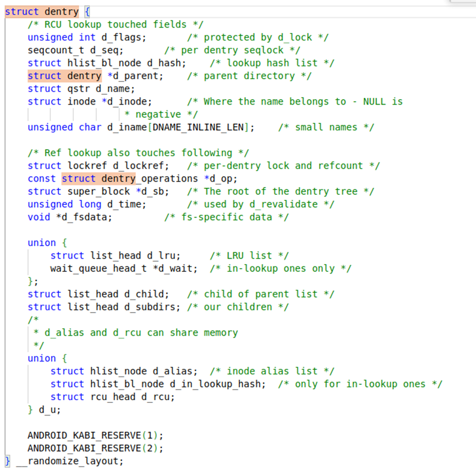Screen dimensions: 476x469
Task: Click ANDROID_KABI_RESERVE(1) macro
Action: pos(93,435)
